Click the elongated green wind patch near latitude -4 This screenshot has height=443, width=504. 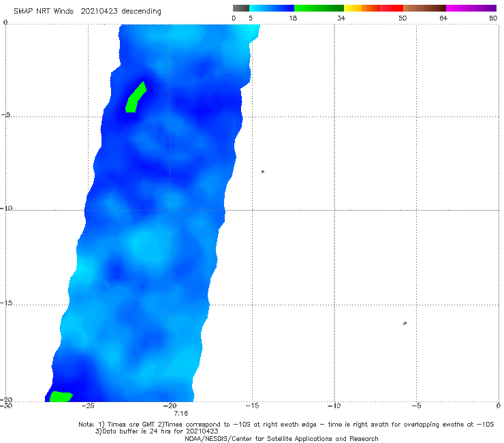136,97
